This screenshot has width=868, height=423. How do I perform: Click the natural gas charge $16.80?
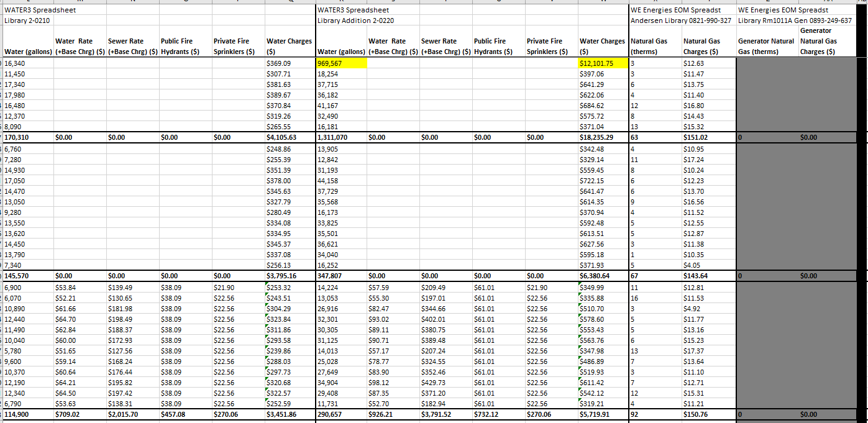pyautogui.click(x=708, y=106)
